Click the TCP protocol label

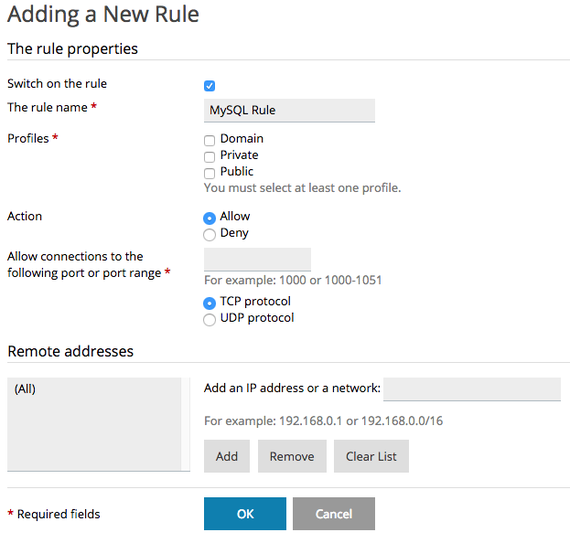tap(255, 301)
